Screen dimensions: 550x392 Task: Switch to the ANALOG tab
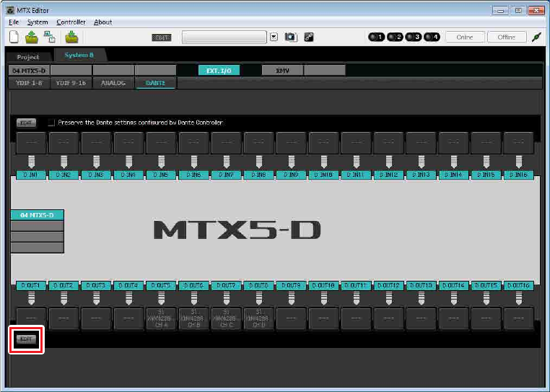point(113,83)
